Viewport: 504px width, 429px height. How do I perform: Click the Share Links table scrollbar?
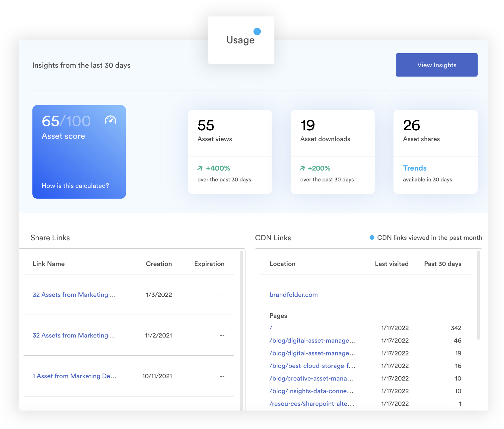tap(242, 330)
